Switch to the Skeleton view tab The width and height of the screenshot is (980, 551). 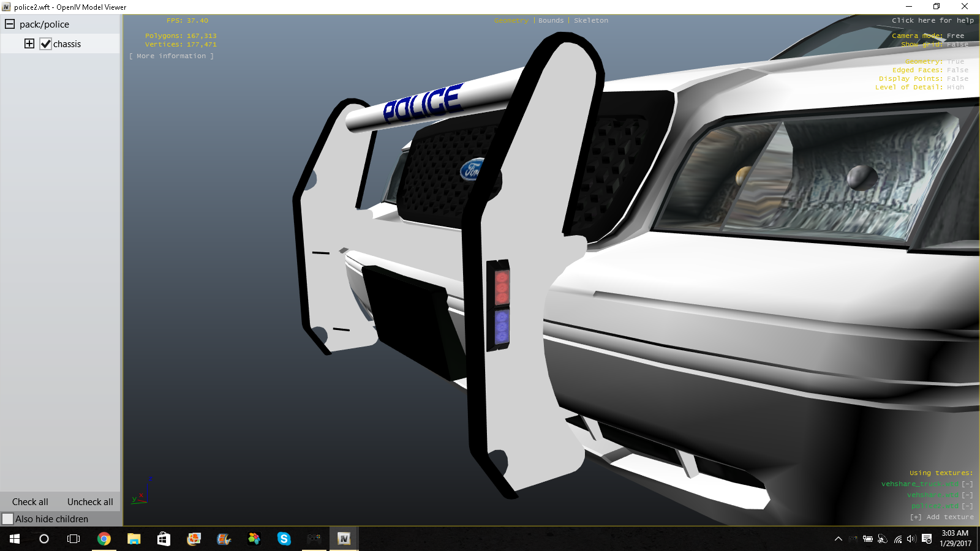point(591,20)
